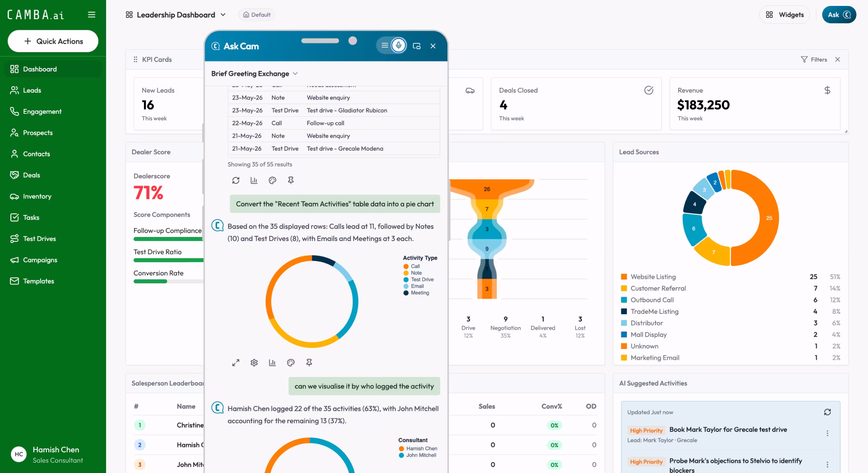Click the Ask button at top right
Image resolution: width=868 pixels, height=473 pixels.
[839, 15]
